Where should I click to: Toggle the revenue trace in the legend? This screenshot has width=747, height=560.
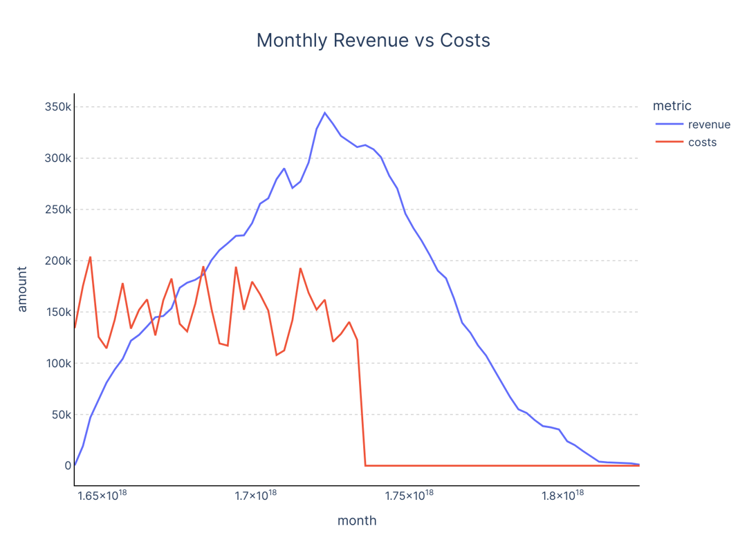(709, 125)
